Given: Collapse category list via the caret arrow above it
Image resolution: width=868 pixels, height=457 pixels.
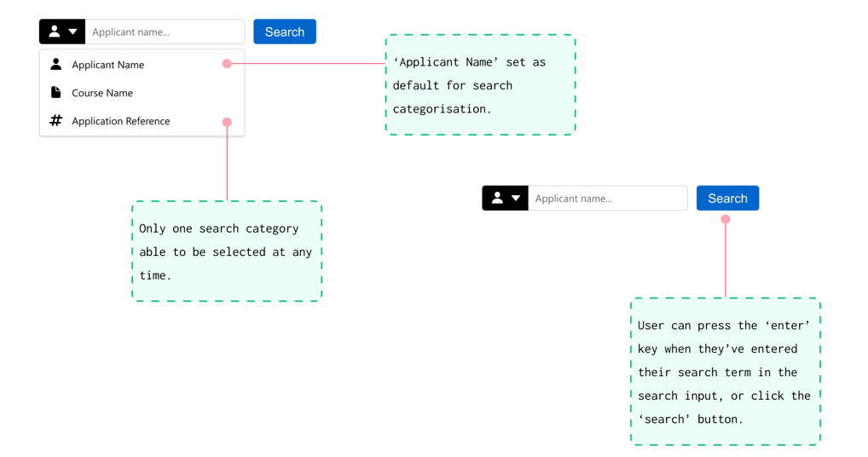Looking at the screenshot, I should 72,32.
